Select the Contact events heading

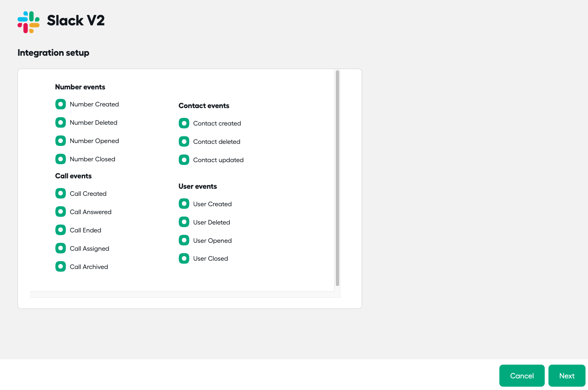pyautogui.click(x=204, y=106)
